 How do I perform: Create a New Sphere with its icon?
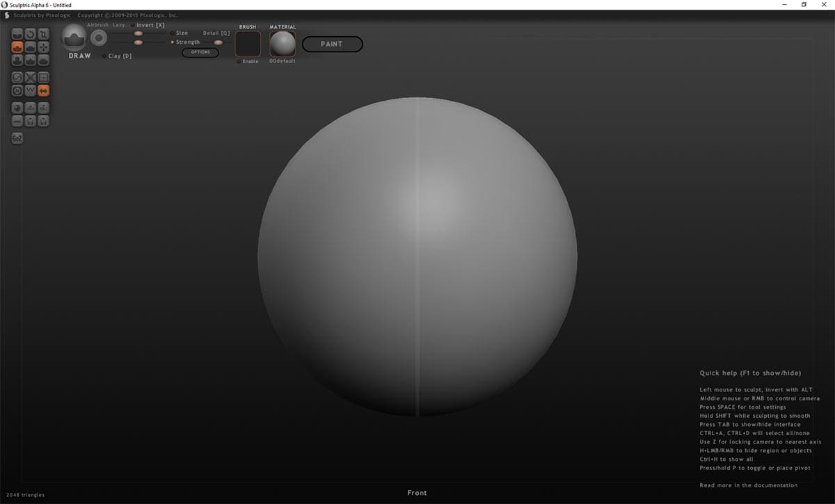pyautogui.click(x=18, y=108)
